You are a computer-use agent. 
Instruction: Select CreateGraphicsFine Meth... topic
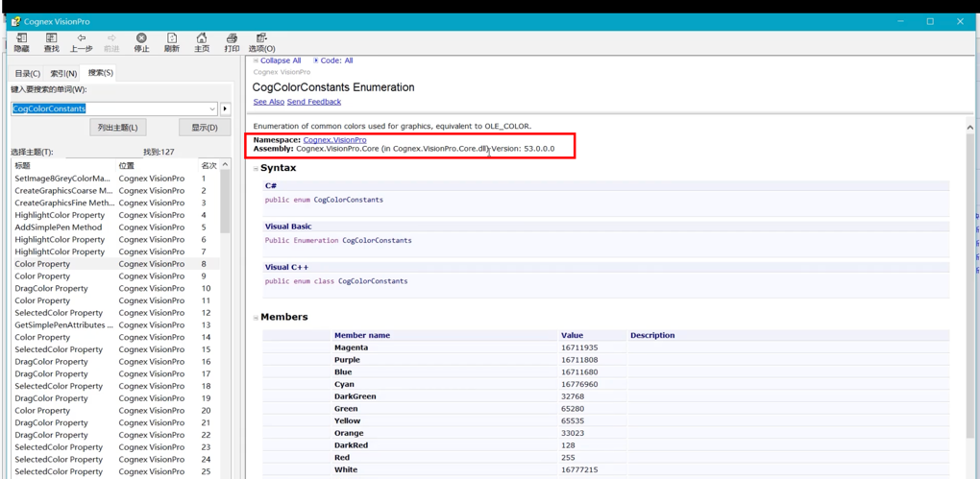(x=115, y=203)
